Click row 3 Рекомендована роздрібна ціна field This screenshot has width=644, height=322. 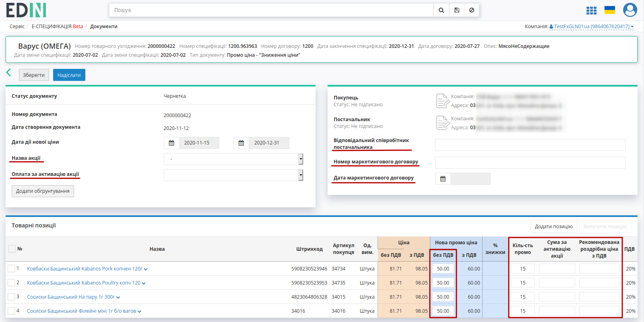(x=599, y=297)
